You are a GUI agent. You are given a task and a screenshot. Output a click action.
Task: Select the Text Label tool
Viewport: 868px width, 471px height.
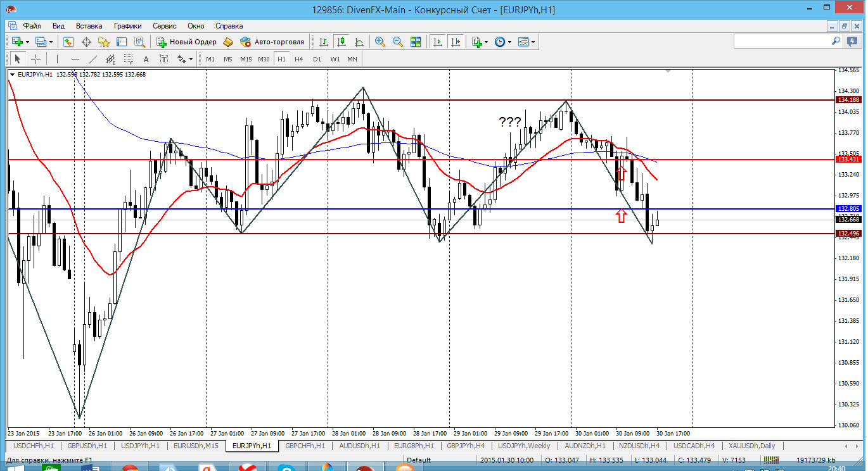163,59
